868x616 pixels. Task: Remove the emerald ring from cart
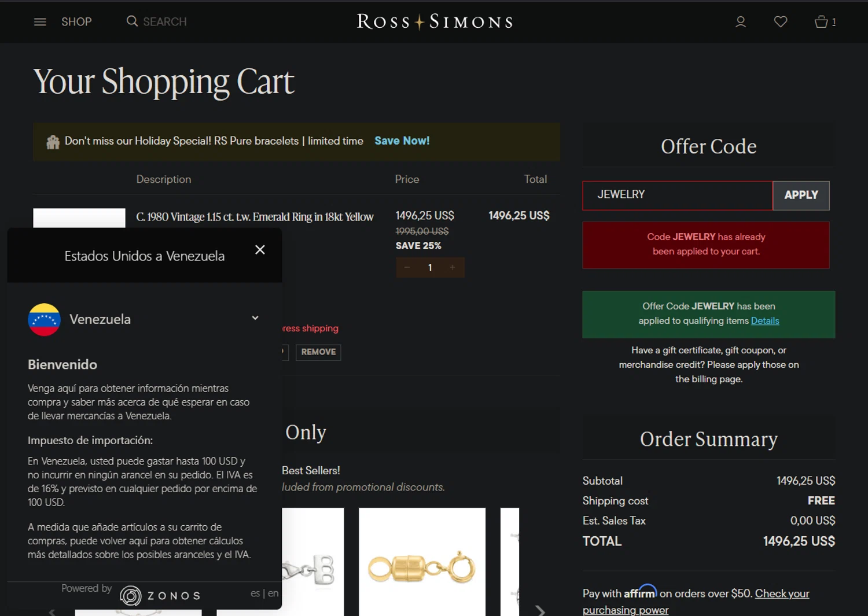tap(318, 352)
